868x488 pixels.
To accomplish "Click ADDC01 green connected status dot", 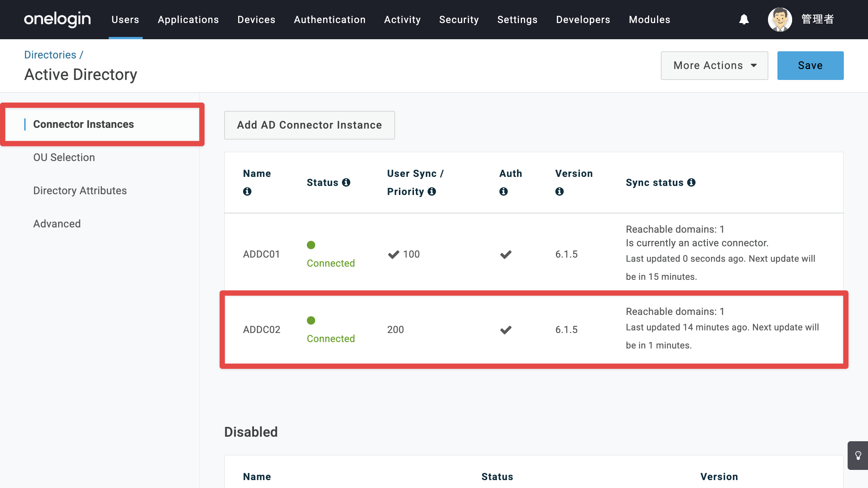I will 311,245.
